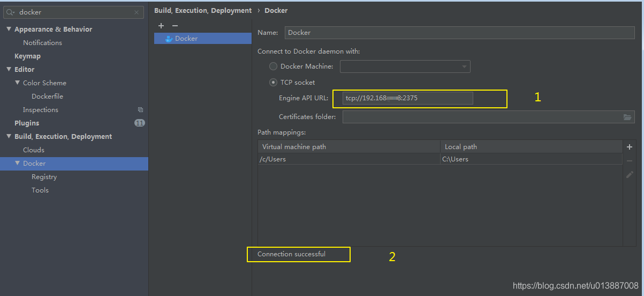The height and width of the screenshot is (296, 644).
Task: Remove the selected Docker configuration
Action: pos(175,26)
